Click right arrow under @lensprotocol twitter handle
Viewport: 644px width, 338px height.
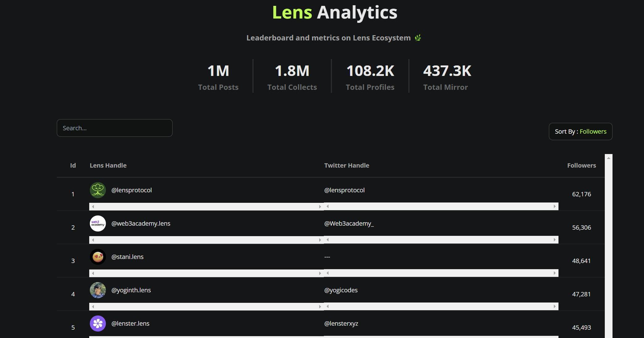point(554,206)
